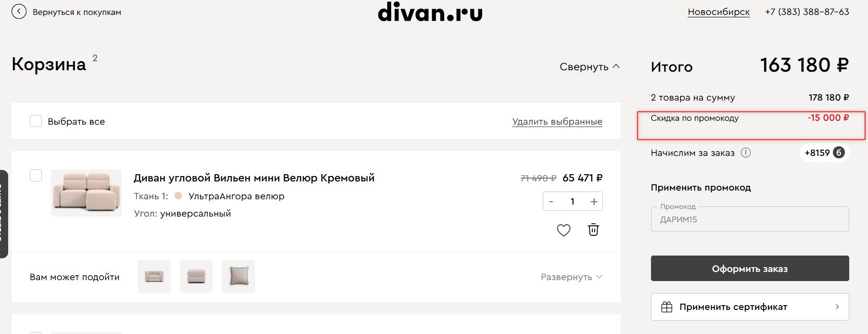Image resolution: width=868 pixels, height=334 pixels.
Task: Click the gift icon for certificate
Action: (x=666, y=307)
